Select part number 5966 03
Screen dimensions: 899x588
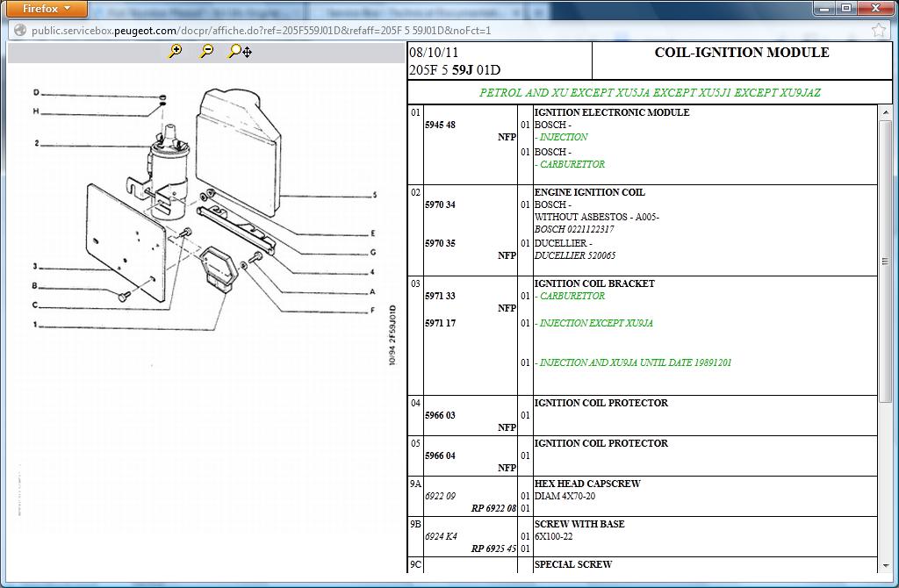coord(440,415)
